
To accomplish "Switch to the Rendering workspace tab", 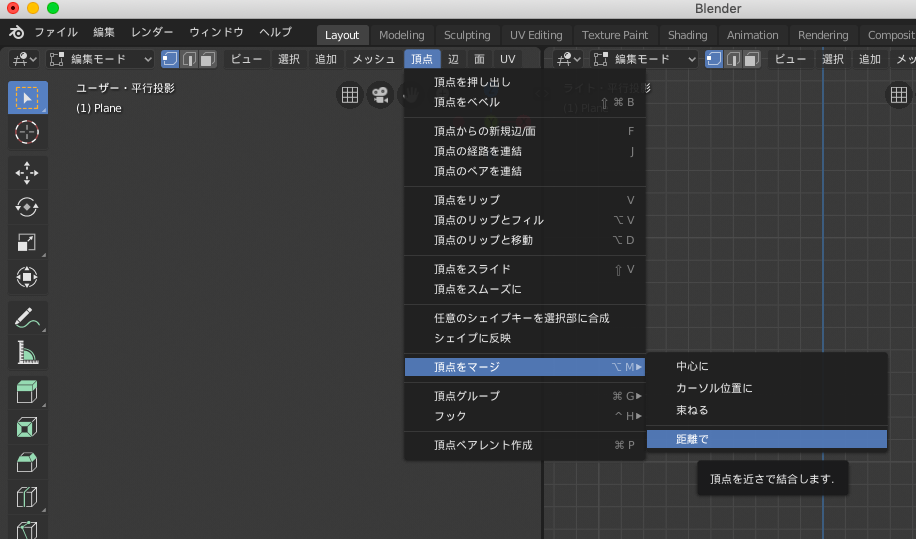I will click(x=823, y=35).
